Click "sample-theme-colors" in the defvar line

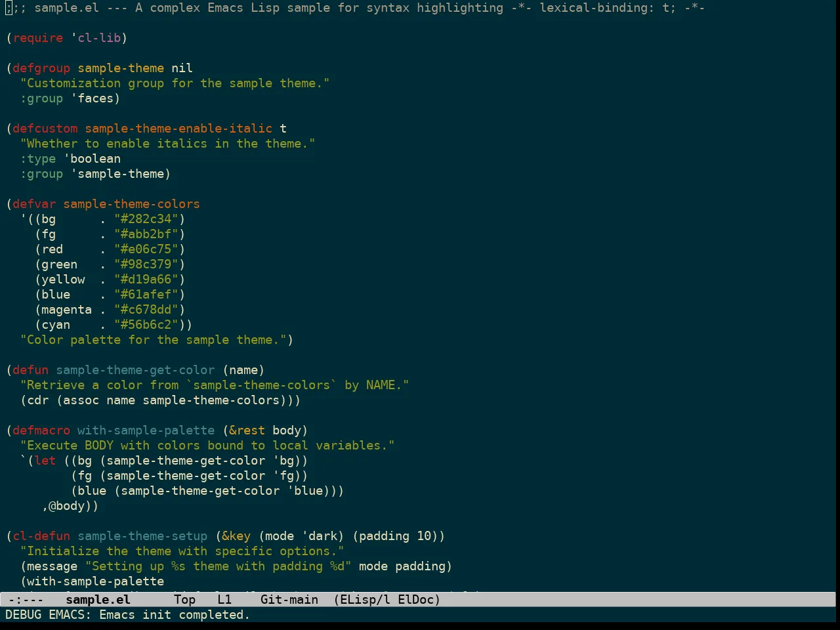pos(132,204)
